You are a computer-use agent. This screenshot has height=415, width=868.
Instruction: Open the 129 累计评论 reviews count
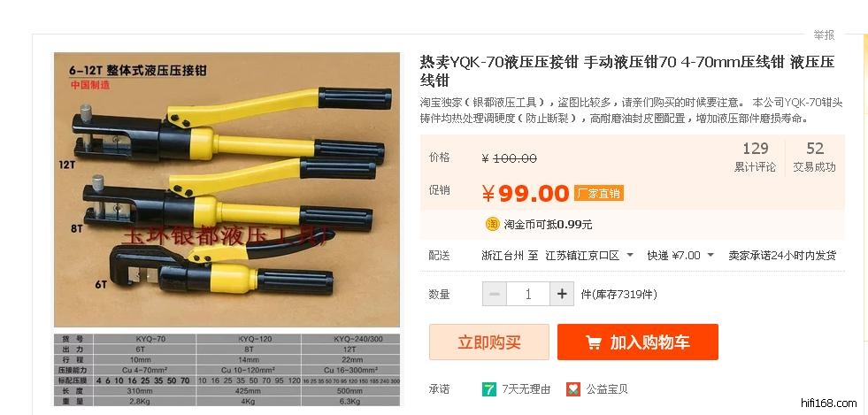click(x=755, y=157)
